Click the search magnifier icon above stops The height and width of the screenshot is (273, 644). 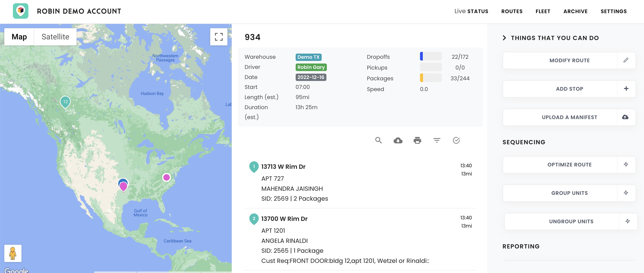[x=378, y=140]
